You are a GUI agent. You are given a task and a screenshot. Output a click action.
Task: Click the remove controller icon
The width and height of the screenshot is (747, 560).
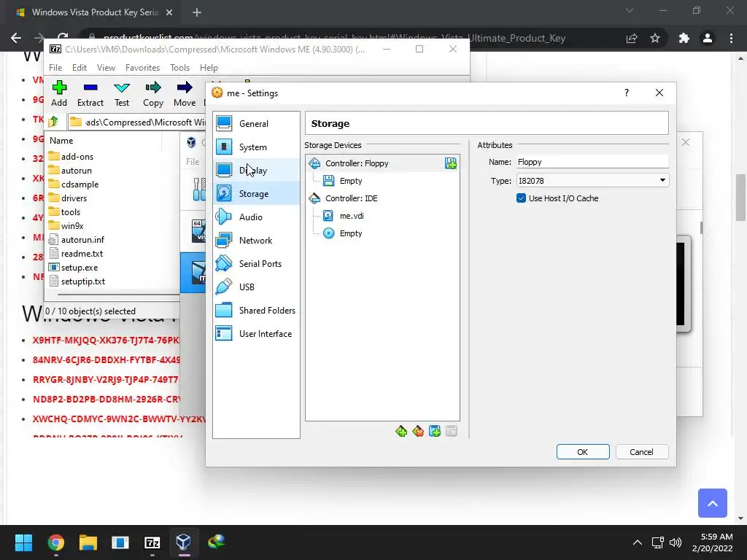[418, 432]
